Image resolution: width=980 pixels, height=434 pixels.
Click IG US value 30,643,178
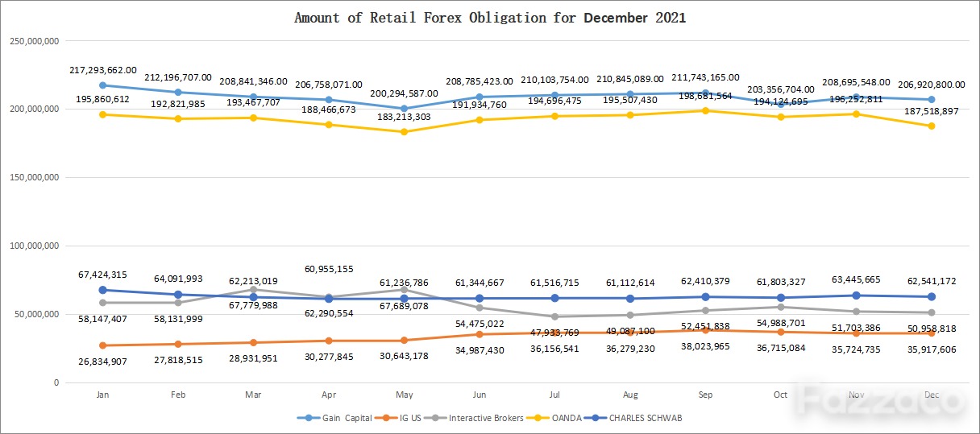coord(404,356)
